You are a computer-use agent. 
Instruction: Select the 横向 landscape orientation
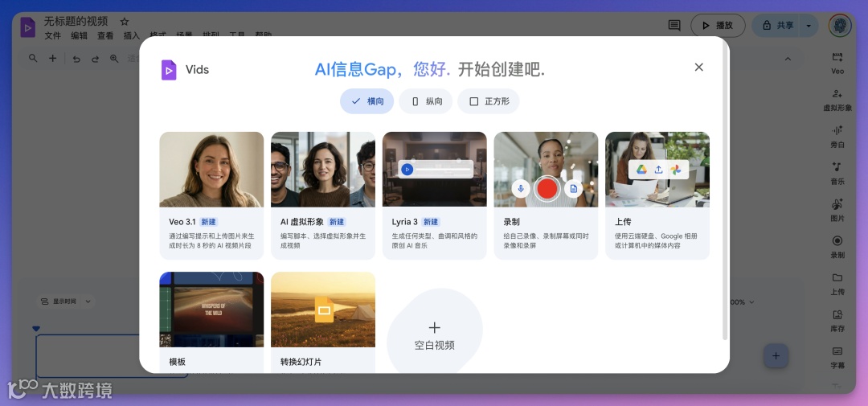point(367,101)
